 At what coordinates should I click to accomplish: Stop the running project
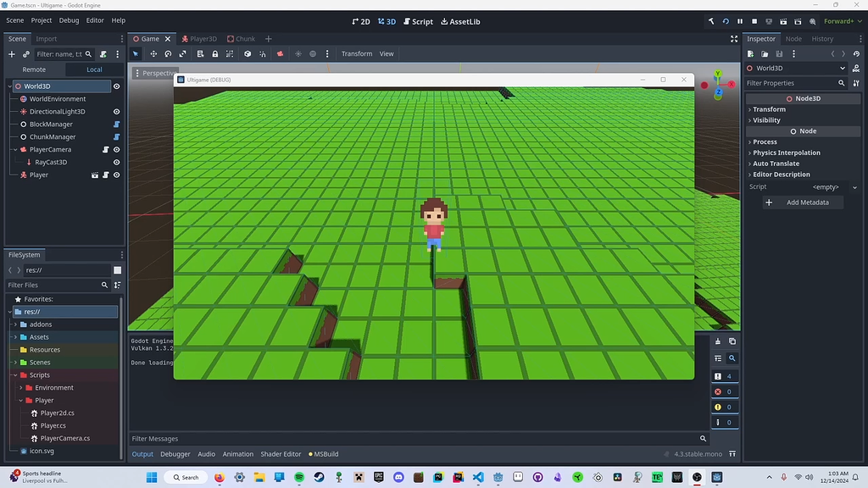[x=754, y=21]
